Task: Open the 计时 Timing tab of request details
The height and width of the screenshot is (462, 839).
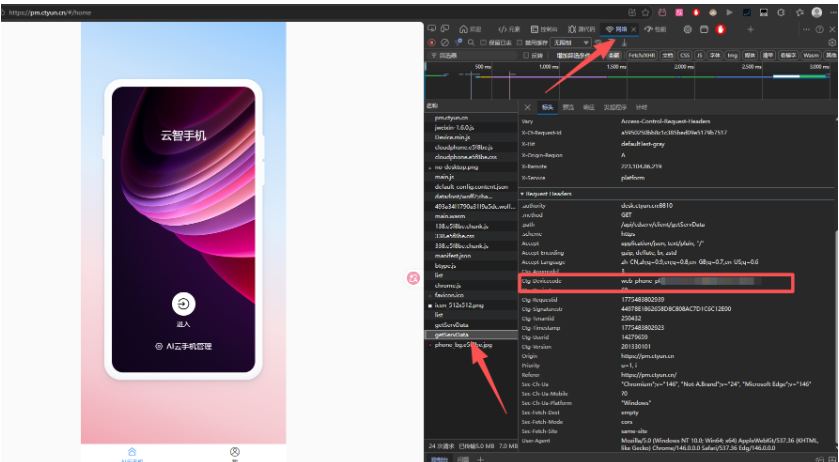Action: [641, 107]
